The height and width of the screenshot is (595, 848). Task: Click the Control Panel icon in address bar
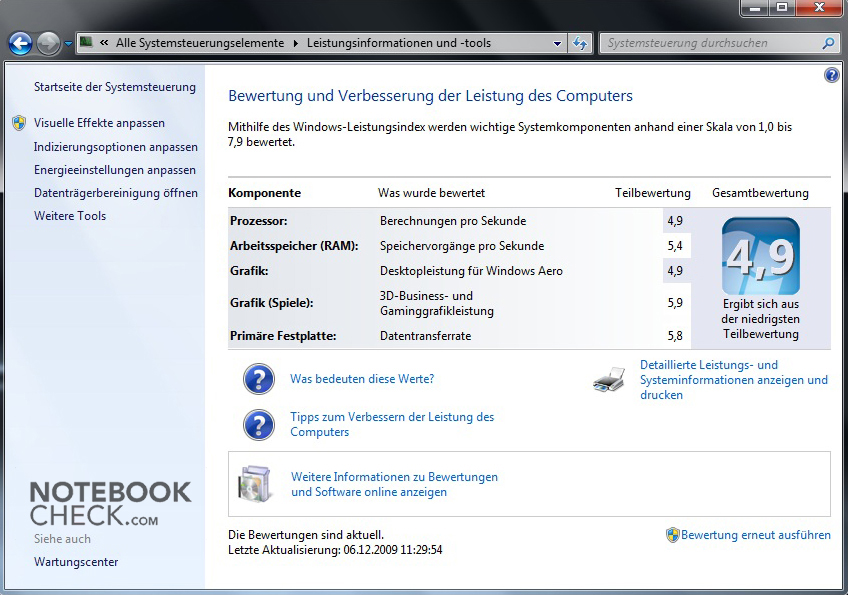pos(86,42)
